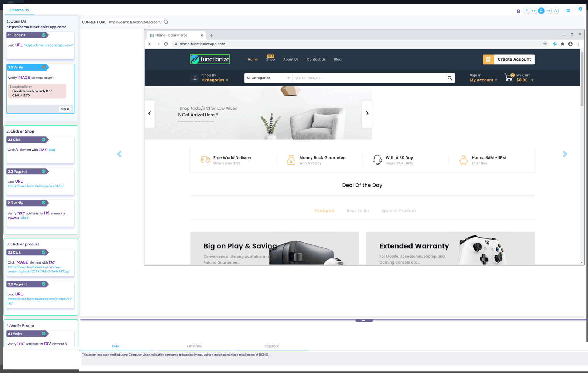
Task: Open the NETWORK tab in bottom panel
Action: 194,346
